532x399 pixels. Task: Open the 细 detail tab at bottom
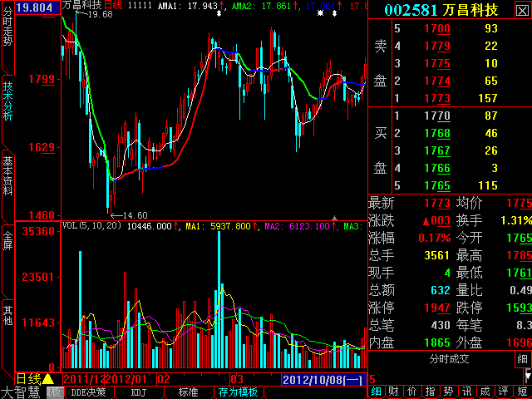tap(376, 392)
